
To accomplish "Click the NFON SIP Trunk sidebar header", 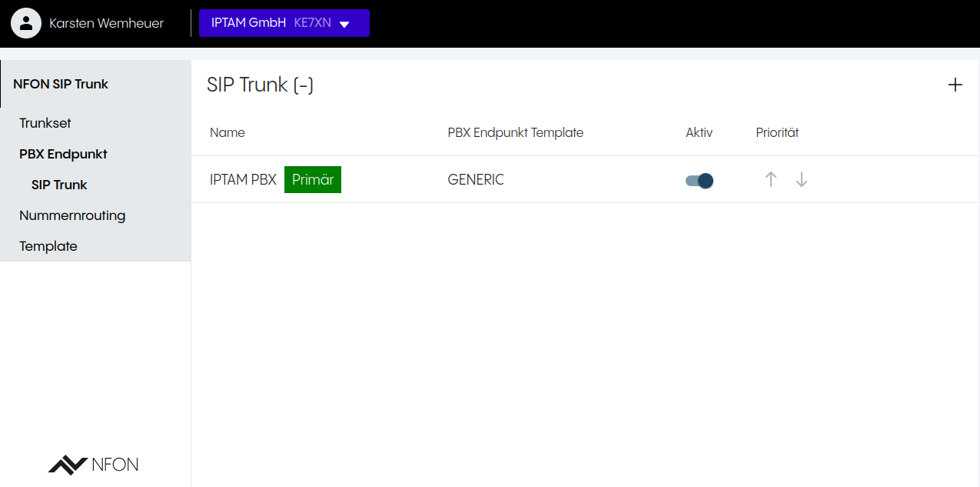I will click(x=61, y=84).
